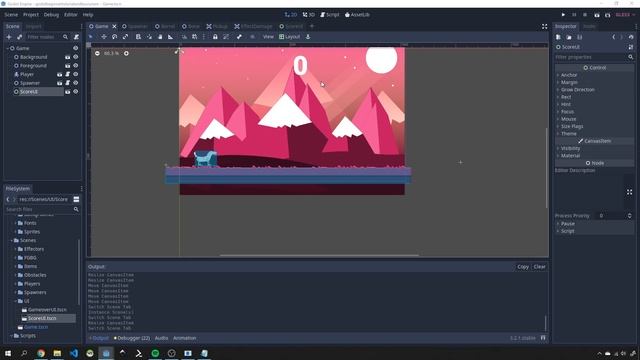Toggle visibility of Game node

click(x=76, y=48)
